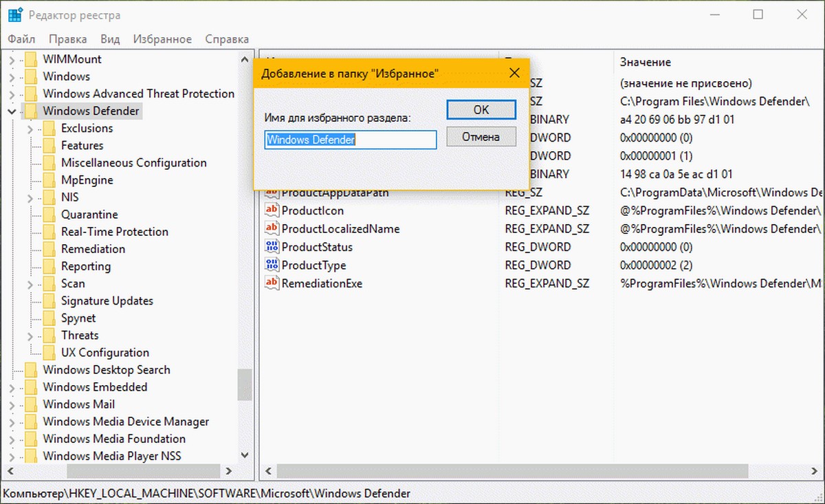This screenshot has height=504, width=825.
Task: Click the string icon of RemediationExe value
Action: [x=272, y=283]
